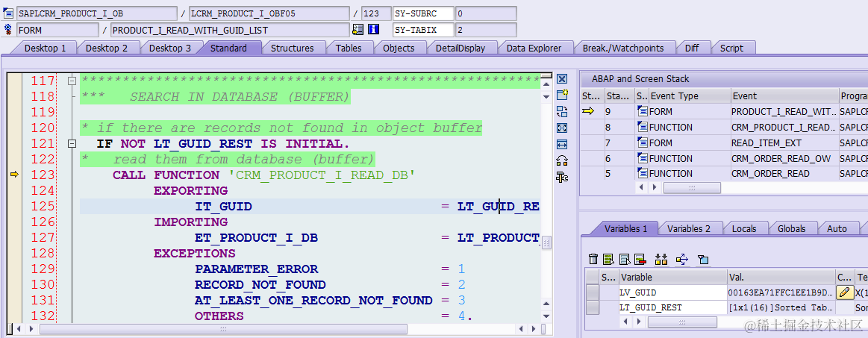868x338 pixels.
Task: Click the filter icon in Variables toolbar
Action: (703, 259)
